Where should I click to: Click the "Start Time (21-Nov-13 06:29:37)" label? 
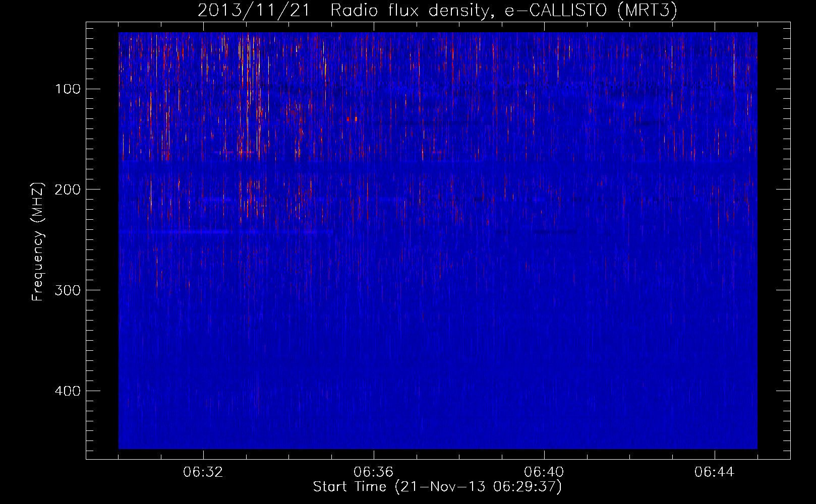(x=437, y=487)
